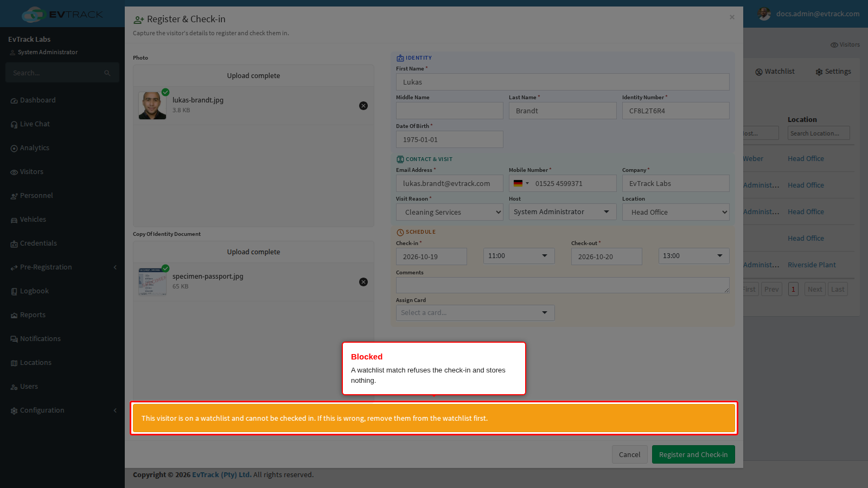This screenshot has height=488, width=868.
Task: Click the Comments text area
Action: point(563,285)
